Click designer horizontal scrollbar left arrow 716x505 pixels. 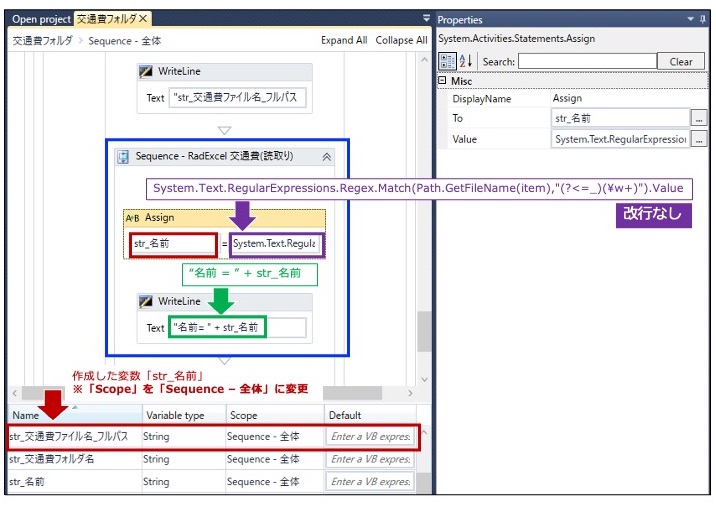click(x=15, y=393)
